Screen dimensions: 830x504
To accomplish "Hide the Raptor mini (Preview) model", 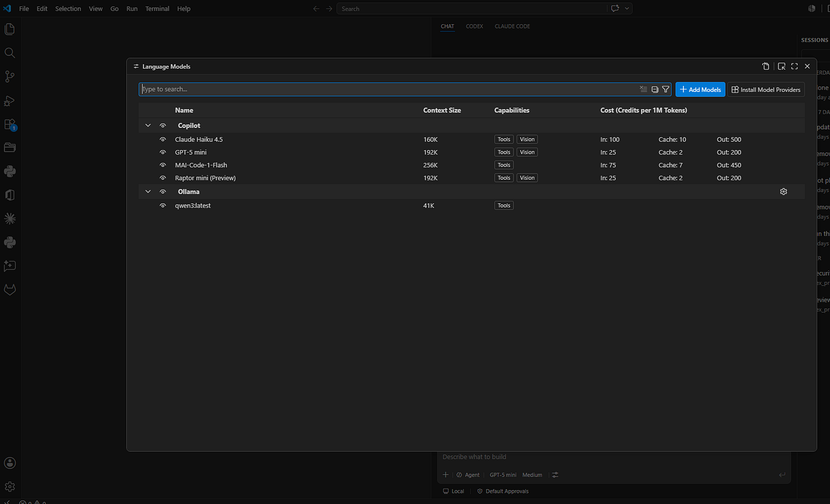I will point(162,178).
